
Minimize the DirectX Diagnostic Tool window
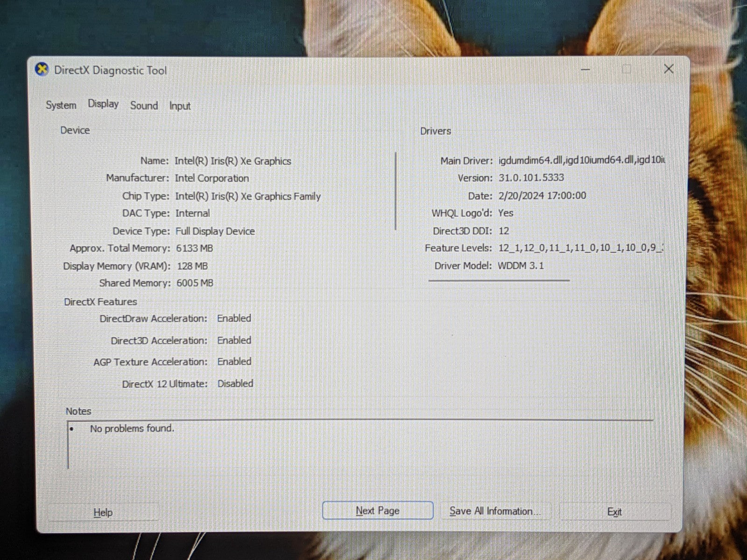[x=585, y=70]
